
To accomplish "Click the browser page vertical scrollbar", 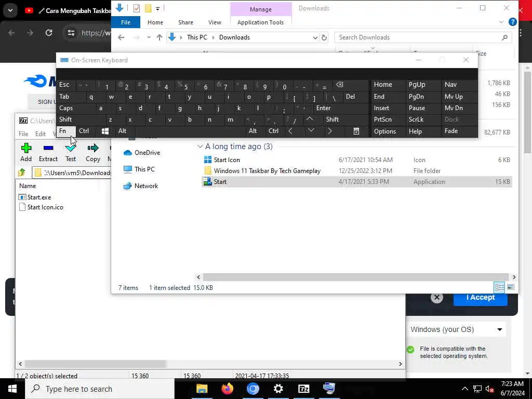I will 528,112.
